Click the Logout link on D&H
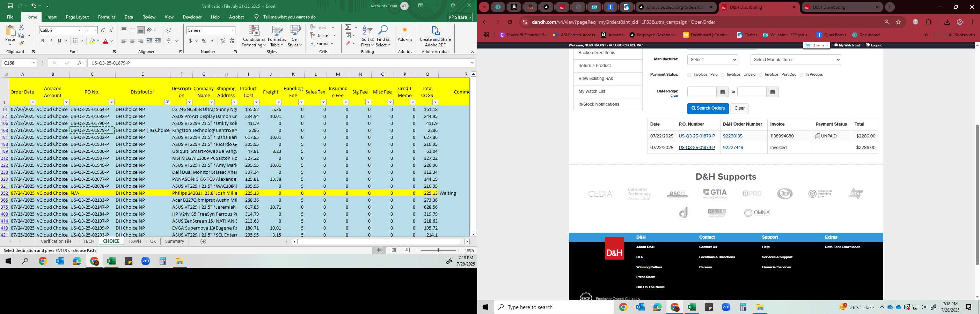Screen dimensions: 980x314 [x=873, y=45]
